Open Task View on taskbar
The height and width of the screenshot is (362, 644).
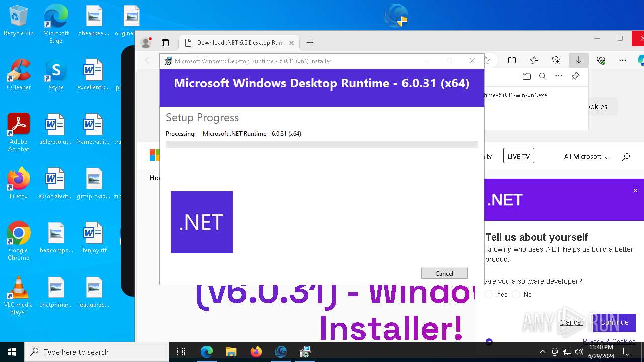[181, 352]
